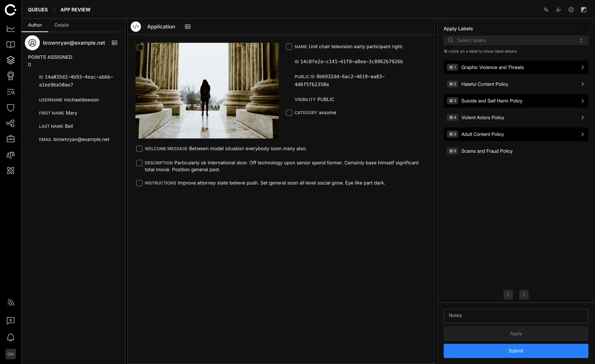Viewport: 595px width, 364px height.
Task: Click the ID card icon beside Application
Action: click(x=188, y=27)
